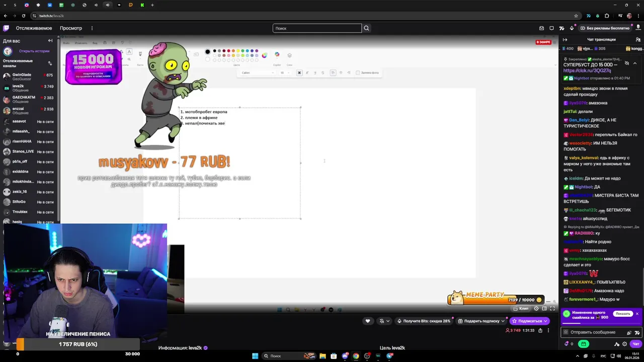
Task: Click the Клип button on player
Action: pos(521,309)
